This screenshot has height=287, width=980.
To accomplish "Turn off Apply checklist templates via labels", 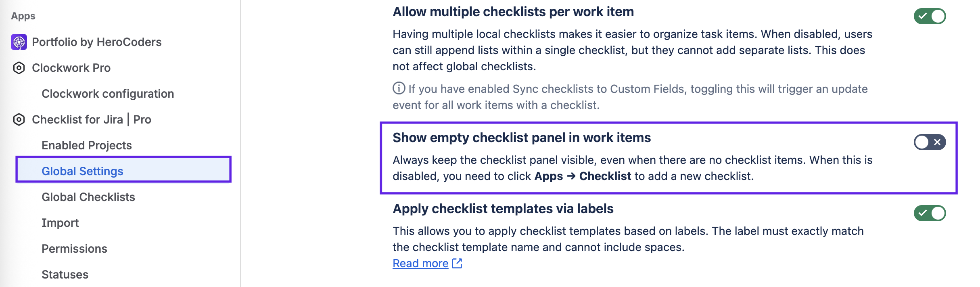I will pyautogui.click(x=930, y=213).
